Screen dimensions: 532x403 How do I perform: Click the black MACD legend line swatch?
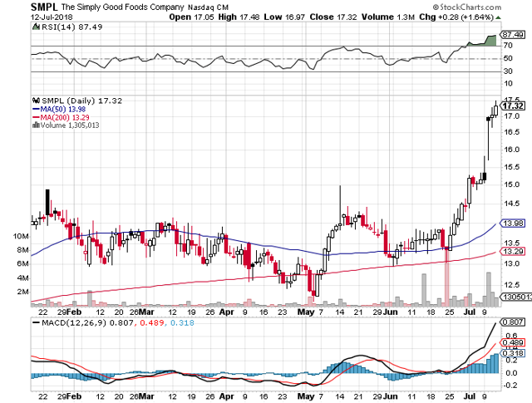(36, 322)
